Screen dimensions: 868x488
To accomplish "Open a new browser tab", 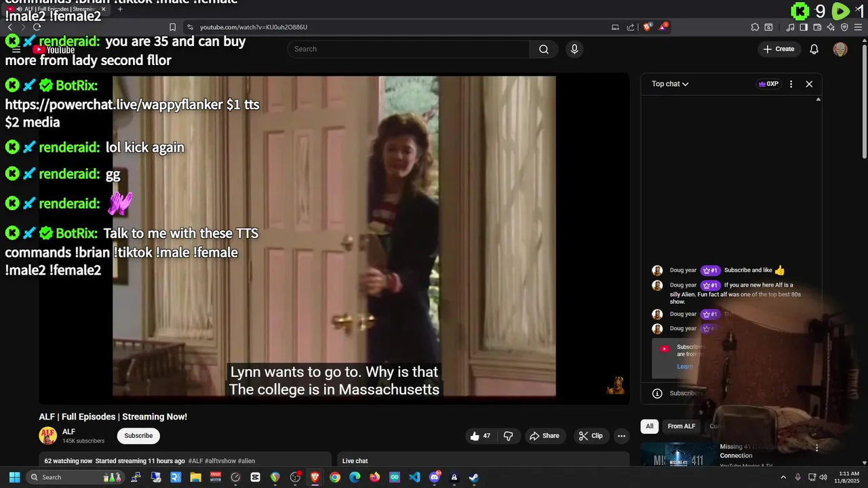I will [120, 9].
